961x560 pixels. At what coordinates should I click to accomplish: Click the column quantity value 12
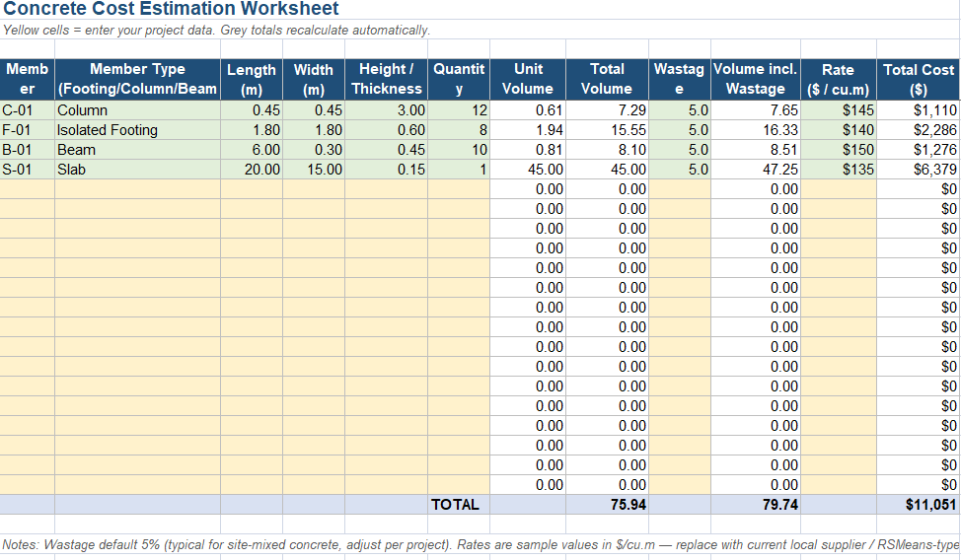(459, 110)
